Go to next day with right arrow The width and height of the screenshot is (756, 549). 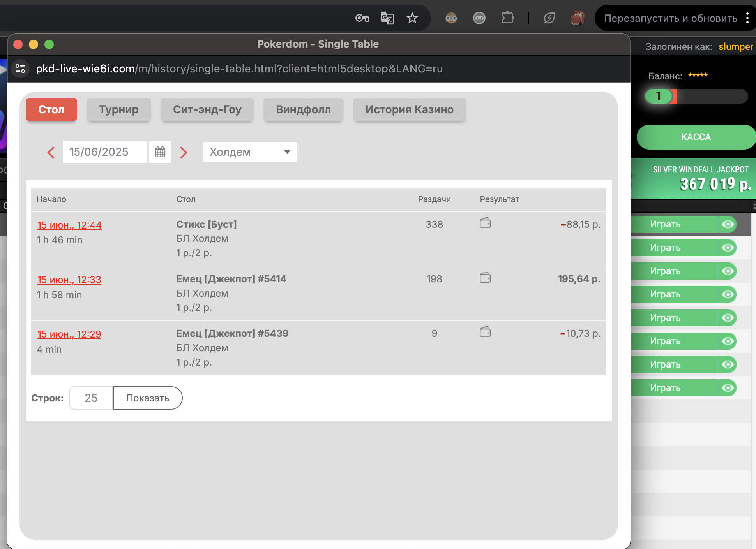coord(184,152)
